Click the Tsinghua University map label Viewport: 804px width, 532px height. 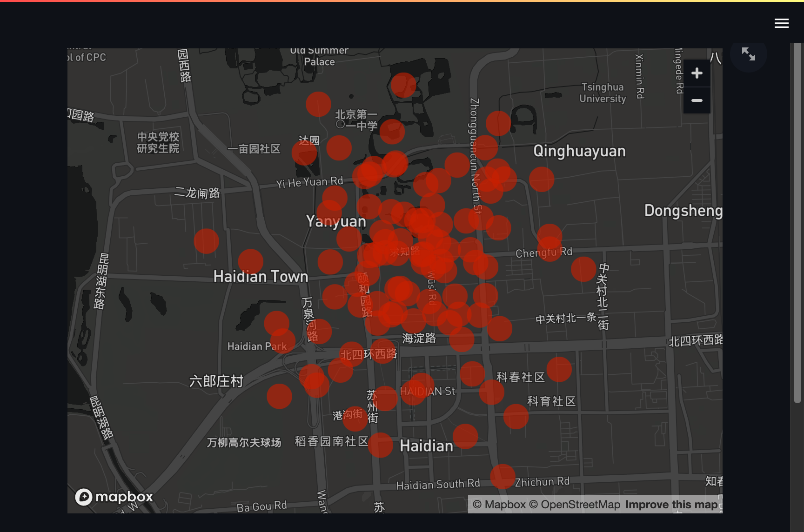tap(603, 93)
